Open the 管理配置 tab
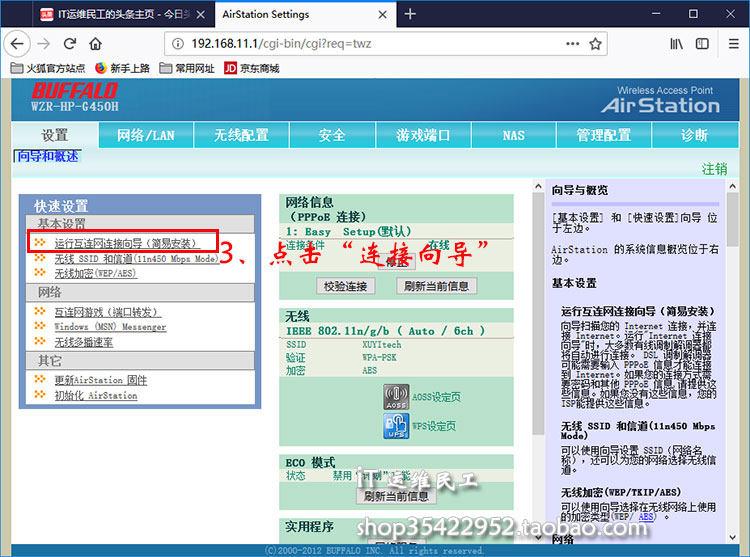 pyautogui.click(x=604, y=135)
